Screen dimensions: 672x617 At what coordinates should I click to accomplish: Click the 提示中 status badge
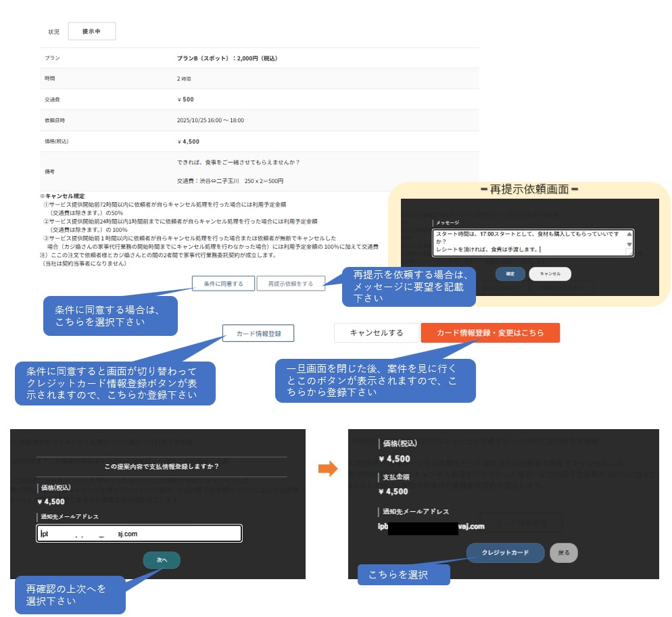(92, 31)
